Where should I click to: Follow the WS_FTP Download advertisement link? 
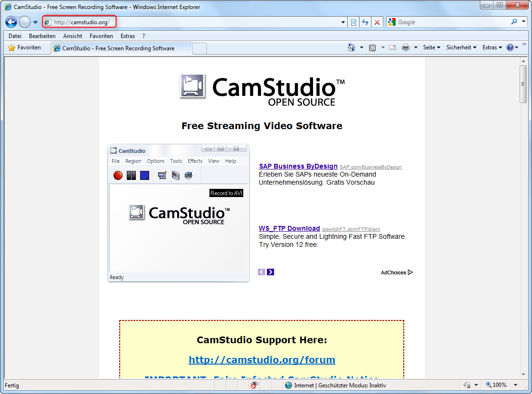tap(289, 228)
